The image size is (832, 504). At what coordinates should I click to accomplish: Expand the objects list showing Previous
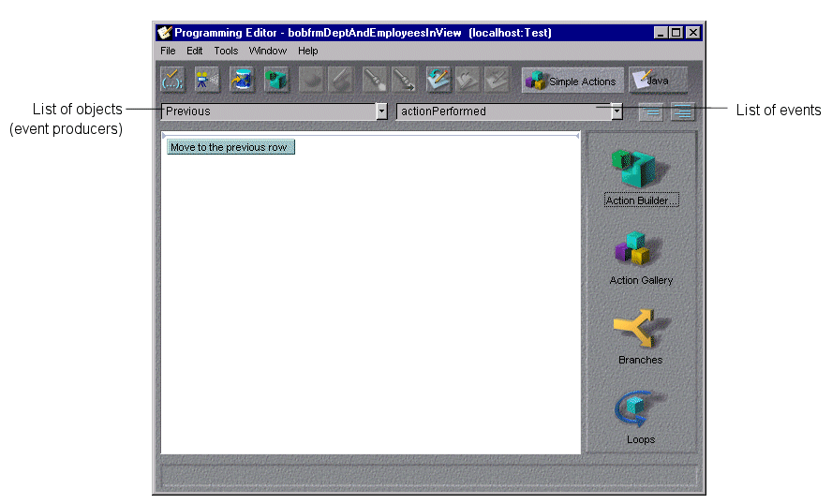click(x=381, y=111)
